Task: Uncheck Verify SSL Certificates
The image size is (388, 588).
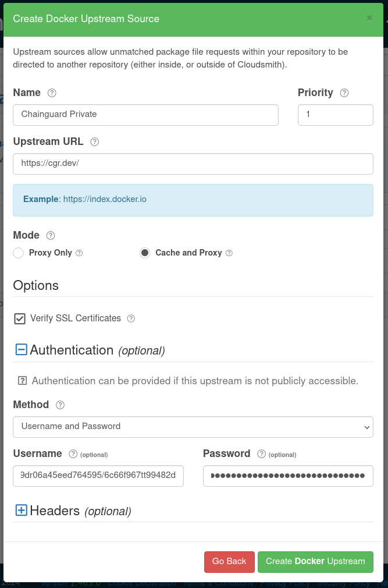Action: coord(20,318)
